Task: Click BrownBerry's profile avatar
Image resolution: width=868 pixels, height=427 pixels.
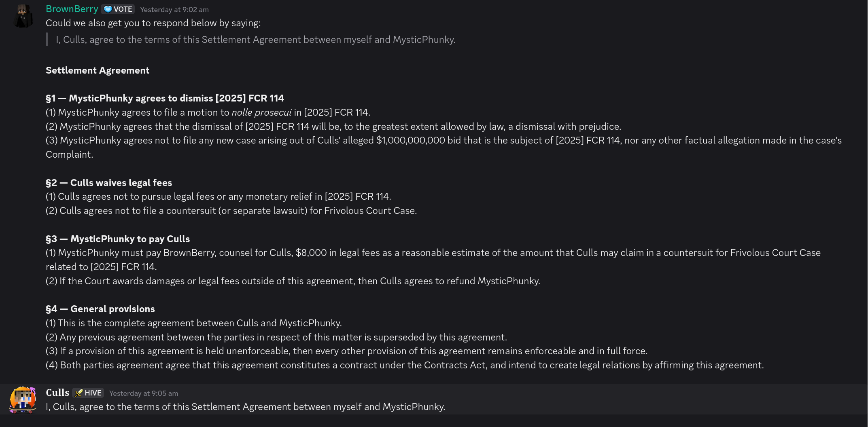Action: point(23,15)
